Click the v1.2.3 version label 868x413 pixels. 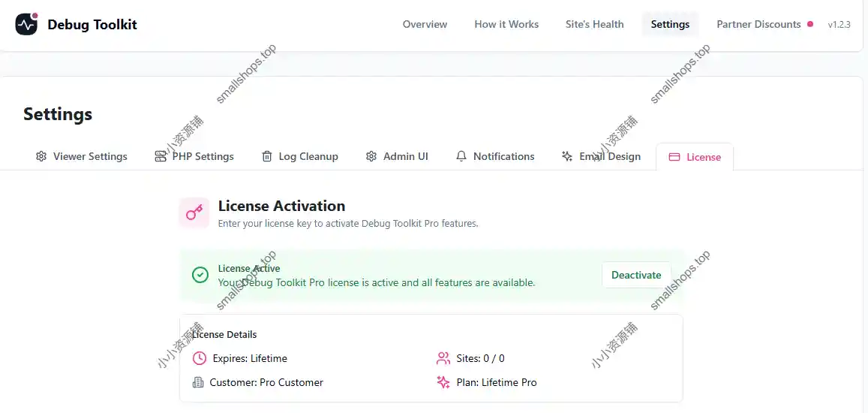tap(839, 24)
